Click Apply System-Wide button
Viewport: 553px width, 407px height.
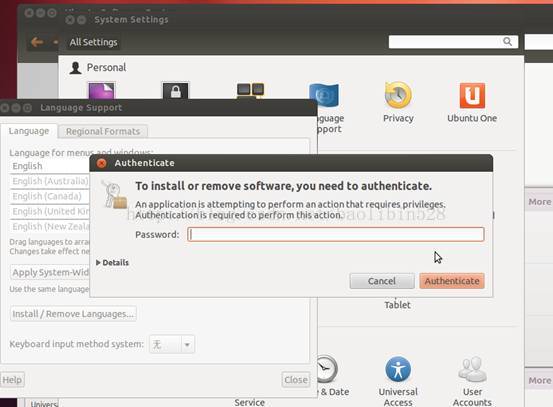point(50,273)
